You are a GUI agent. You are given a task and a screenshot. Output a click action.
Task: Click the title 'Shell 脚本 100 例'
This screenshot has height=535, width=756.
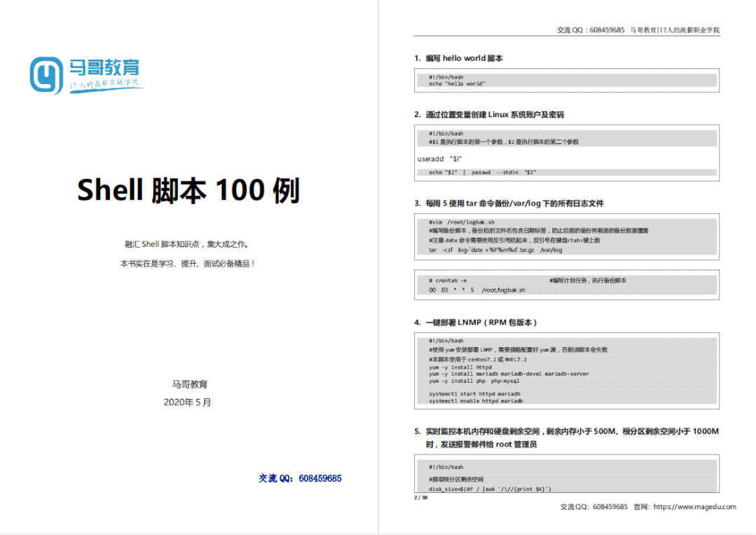188,190
